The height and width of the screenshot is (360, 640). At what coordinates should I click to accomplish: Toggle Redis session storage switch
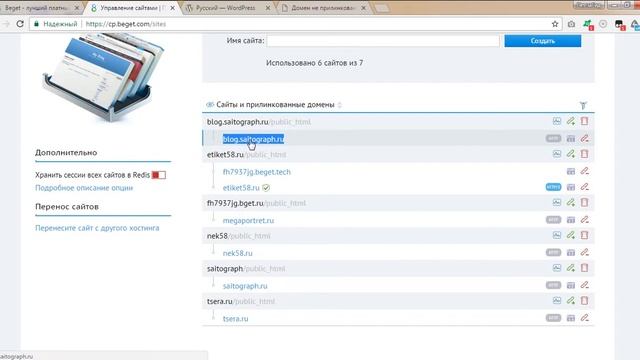[158, 175]
